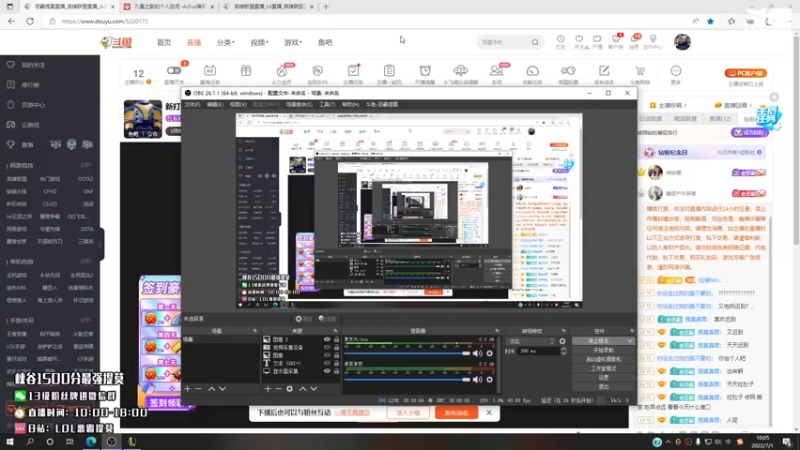The height and width of the screenshot is (450, 800).
Task: Open 开播提醒 alarm clock icon
Action: coord(425,70)
